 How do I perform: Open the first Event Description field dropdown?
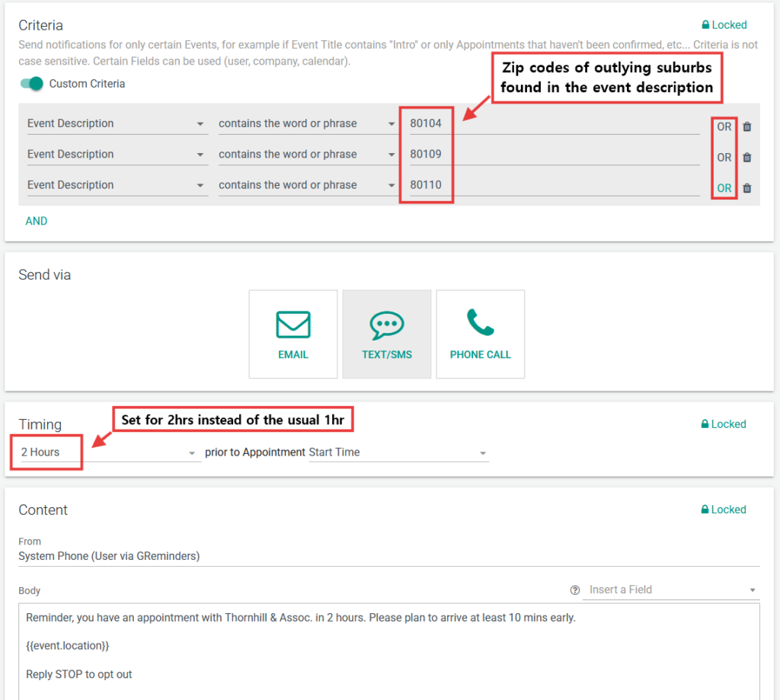point(117,123)
